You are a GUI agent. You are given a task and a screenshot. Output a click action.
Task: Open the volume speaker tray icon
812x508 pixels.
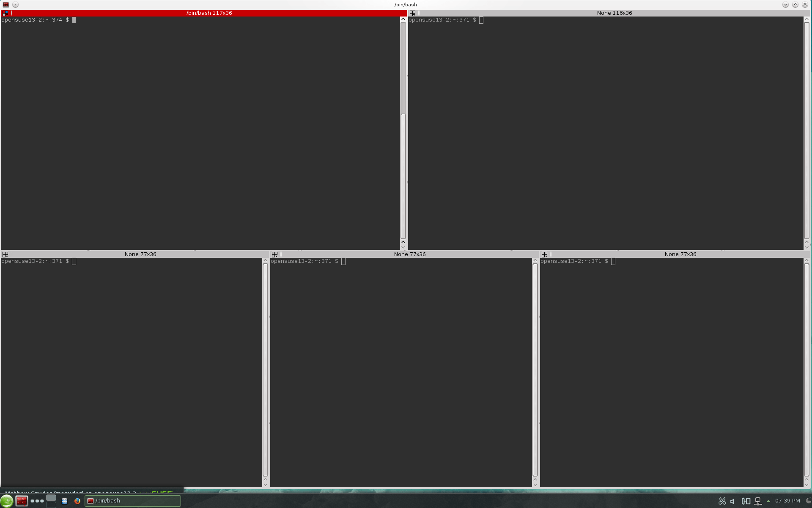(x=733, y=501)
